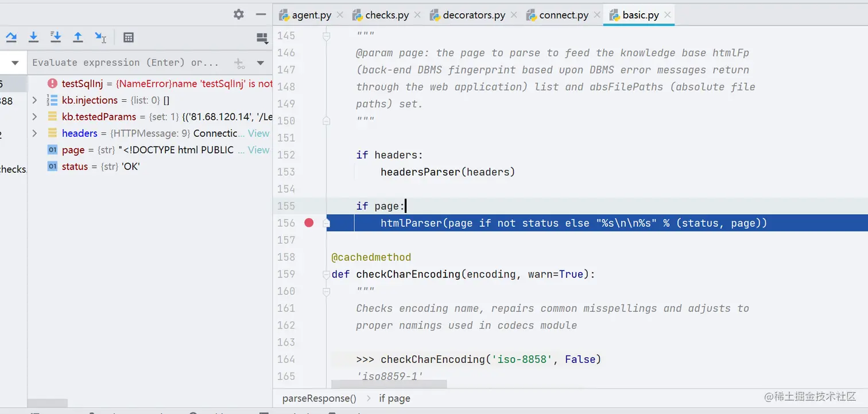
Task: Click the variables panel horizontal scrollbar
Action: coord(48,403)
